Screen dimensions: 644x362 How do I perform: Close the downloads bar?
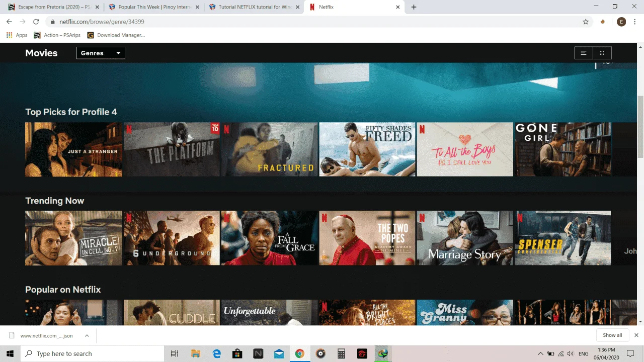[x=636, y=335]
